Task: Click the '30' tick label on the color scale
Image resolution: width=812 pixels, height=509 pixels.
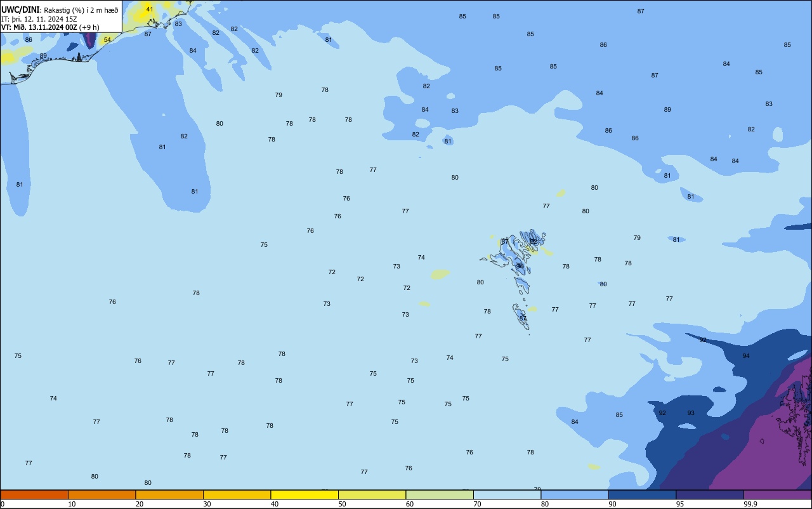Action: pos(207,504)
